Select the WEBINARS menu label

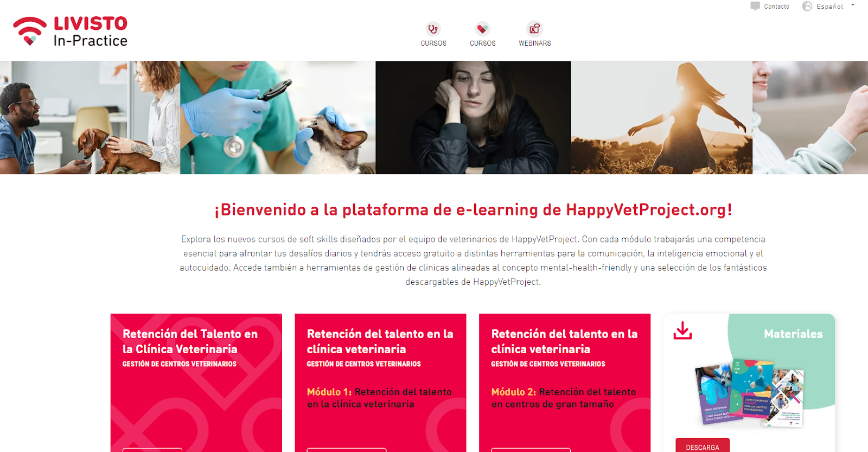534,43
